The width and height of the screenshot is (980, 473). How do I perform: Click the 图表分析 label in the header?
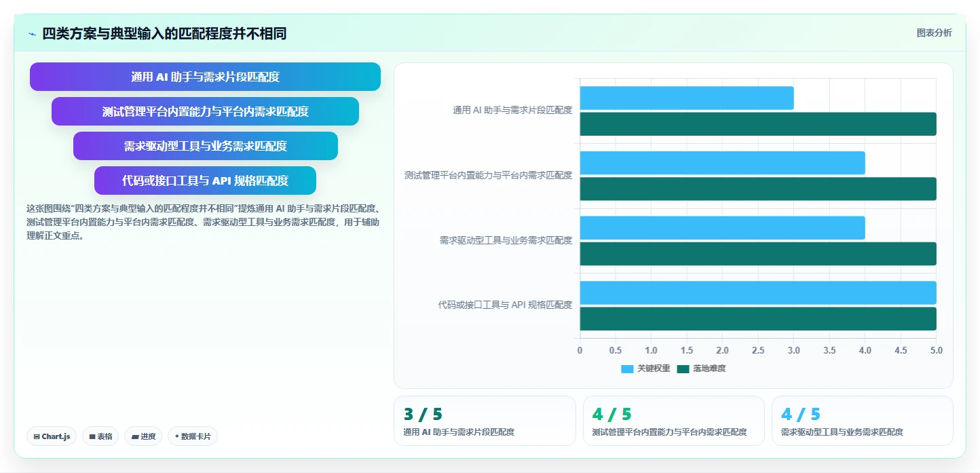934,33
